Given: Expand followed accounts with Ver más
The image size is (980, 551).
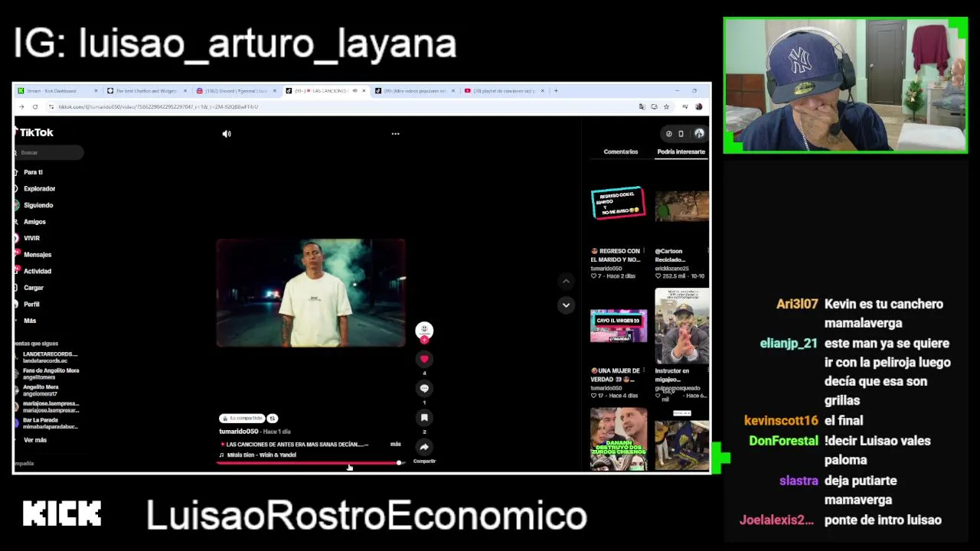Looking at the screenshot, I should coord(34,440).
